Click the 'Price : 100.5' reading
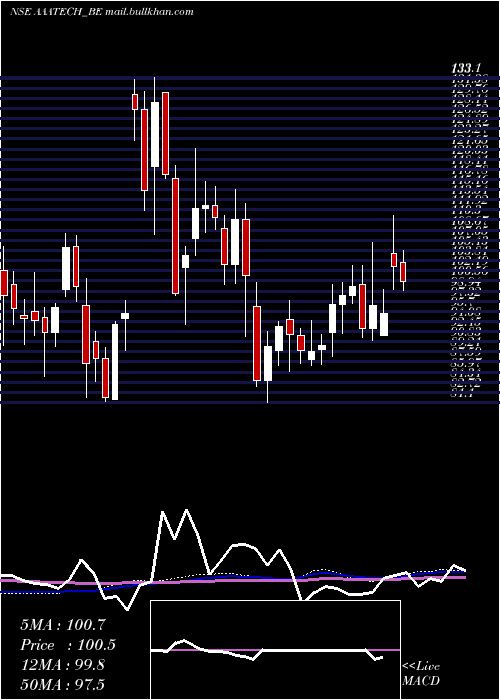The width and height of the screenshot is (500, 700). coord(68,645)
